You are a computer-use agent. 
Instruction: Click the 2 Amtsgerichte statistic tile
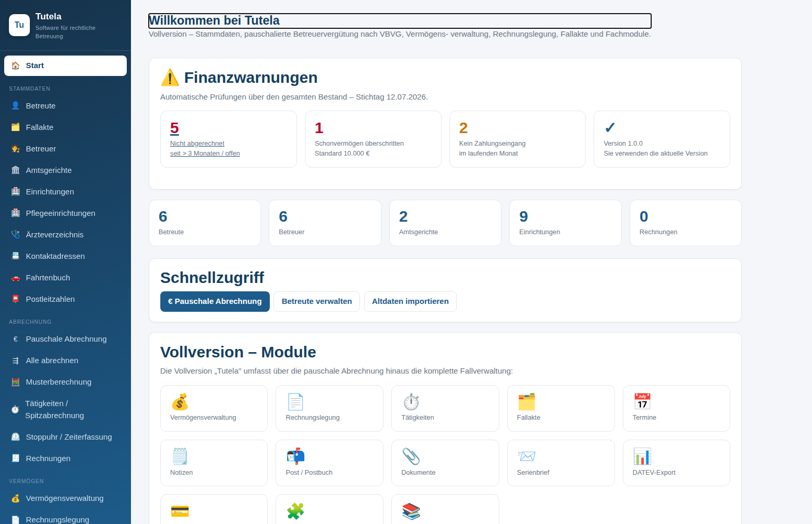click(x=445, y=223)
